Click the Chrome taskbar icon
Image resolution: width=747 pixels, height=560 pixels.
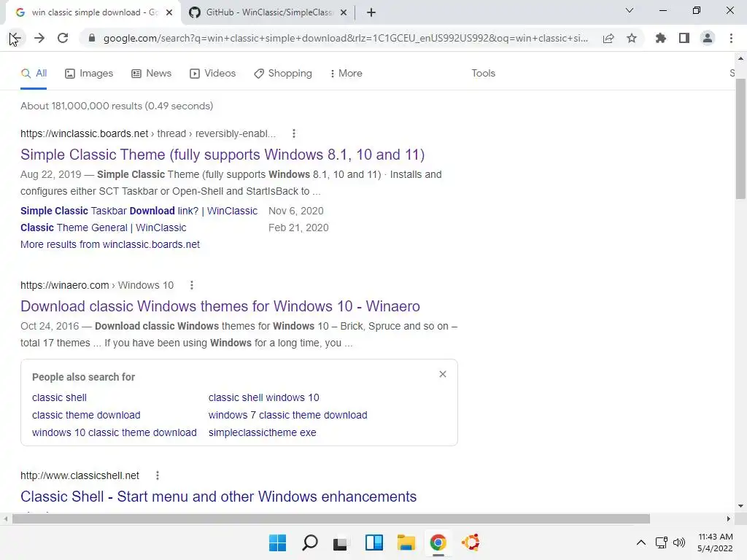tap(438, 542)
